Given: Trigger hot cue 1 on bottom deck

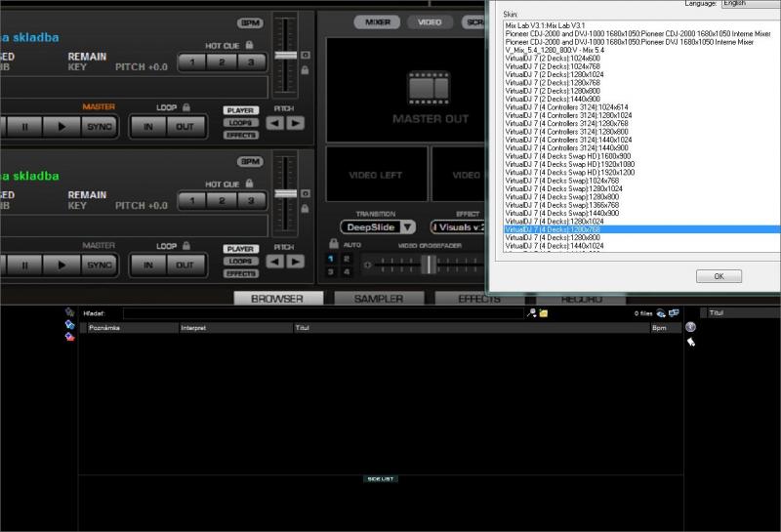Looking at the screenshot, I should (192, 201).
